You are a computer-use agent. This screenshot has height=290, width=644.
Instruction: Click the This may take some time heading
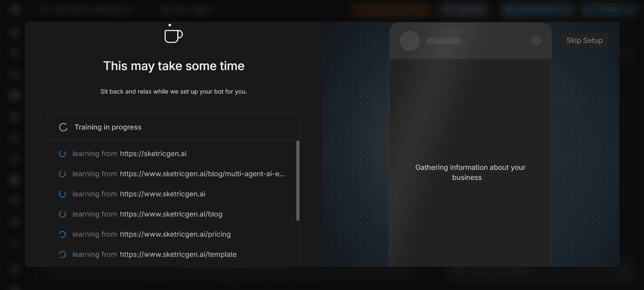174,66
